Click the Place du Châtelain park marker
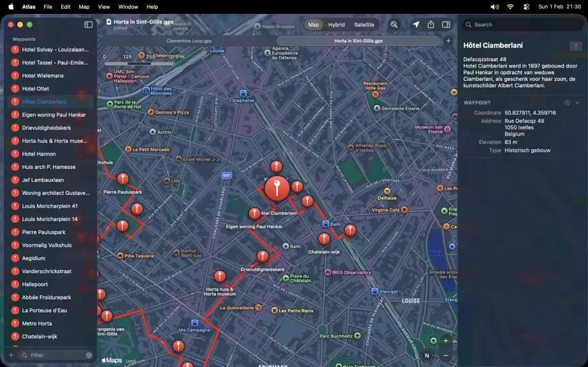This screenshot has height=367, width=588. tap(286, 278)
